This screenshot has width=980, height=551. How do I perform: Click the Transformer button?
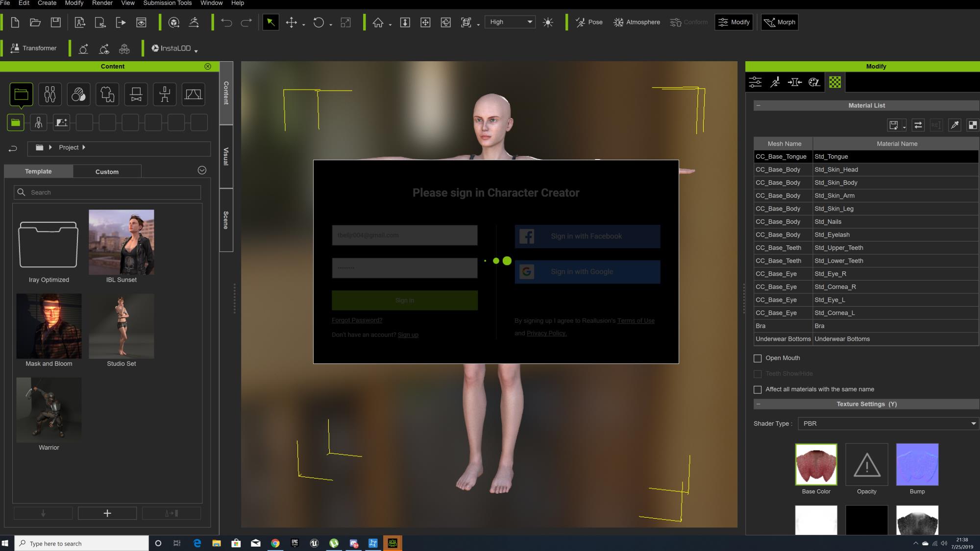point(33,48)
